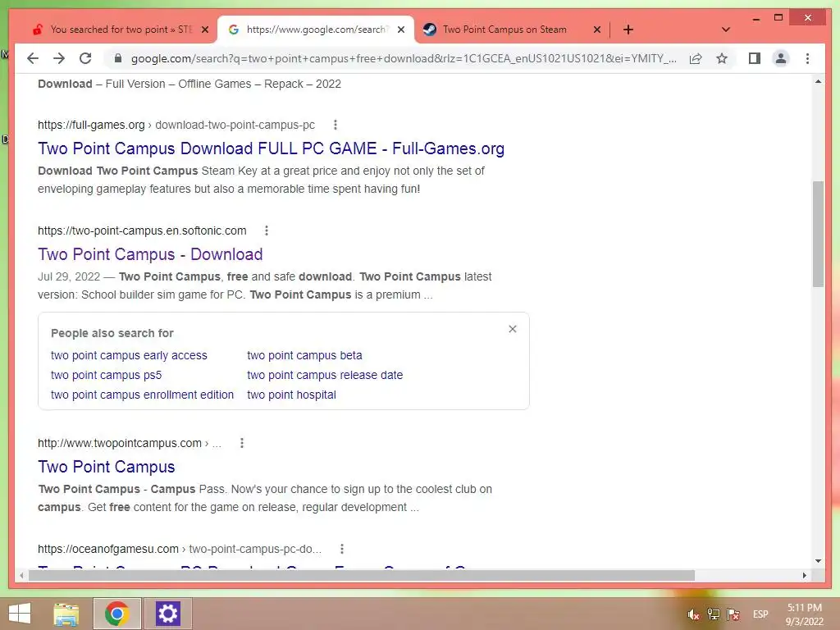Viewport: 840px width, 630px height.
Task: Open the Chrome profile avatar
Action: click(781, 58)
